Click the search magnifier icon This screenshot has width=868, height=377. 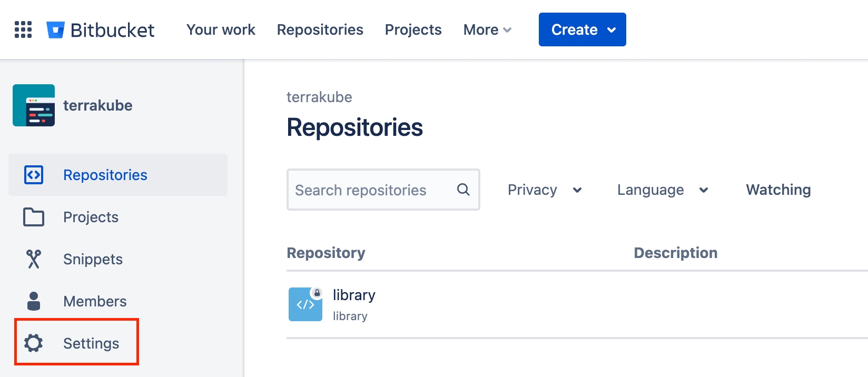click(463, 190)
